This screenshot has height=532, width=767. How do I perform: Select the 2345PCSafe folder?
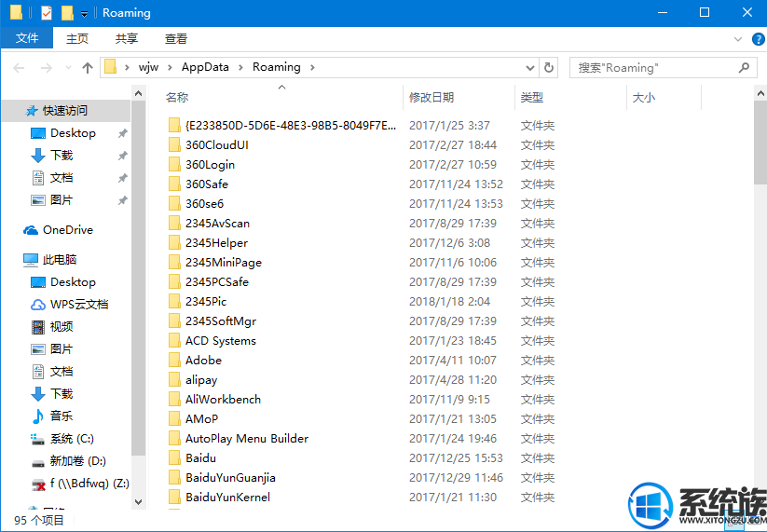click(217, 282)
